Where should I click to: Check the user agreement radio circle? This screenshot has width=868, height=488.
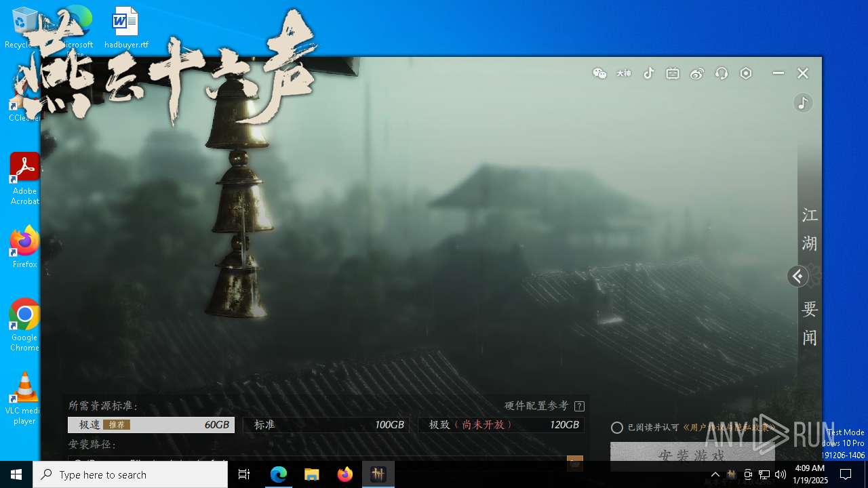617,428
